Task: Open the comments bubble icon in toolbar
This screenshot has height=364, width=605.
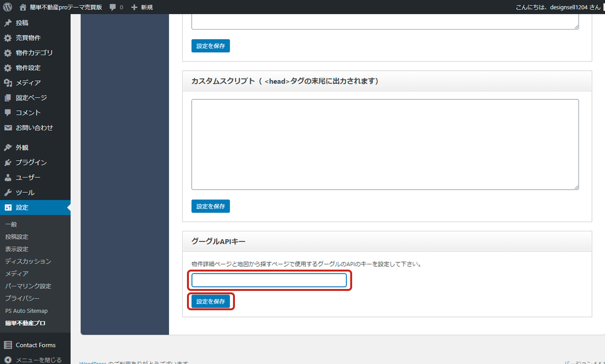Action: pyautogui.click(x=113, y=7)
